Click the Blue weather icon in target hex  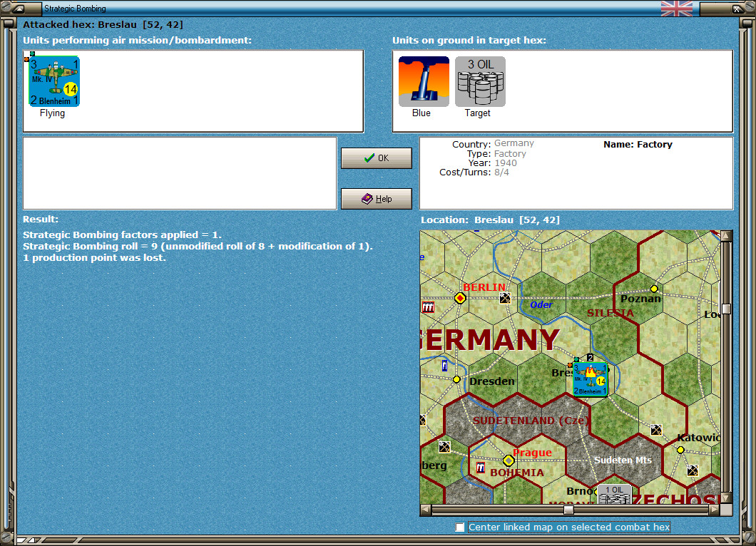click(424, 81)
